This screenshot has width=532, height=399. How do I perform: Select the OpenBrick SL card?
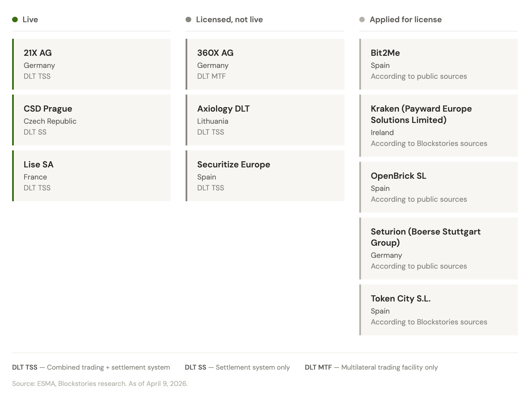point(438,187)
